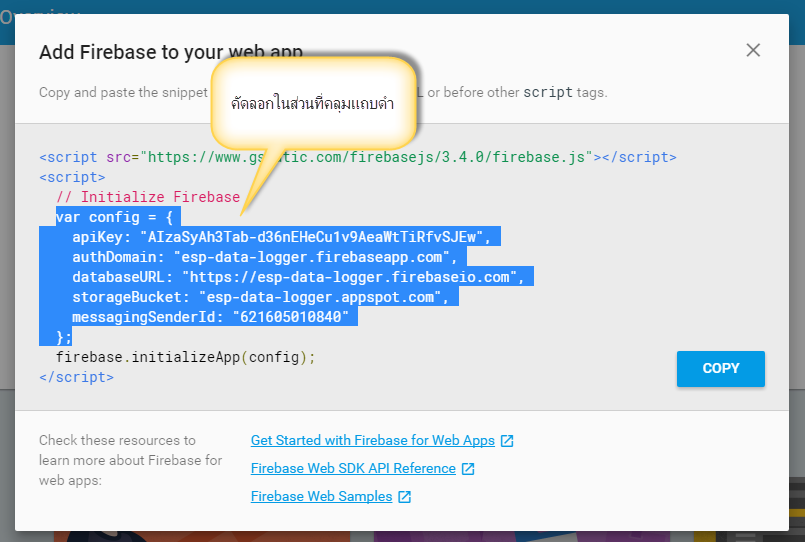This screenshot has height=542, width=805.
Task: Click external-link icon beside SDK API Reference
Action: tap(468, 469)
